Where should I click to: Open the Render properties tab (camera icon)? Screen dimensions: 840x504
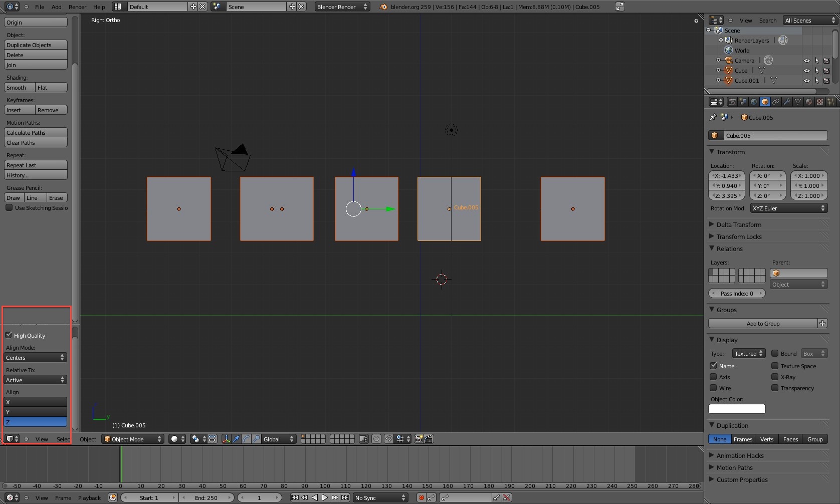point(732,102)
